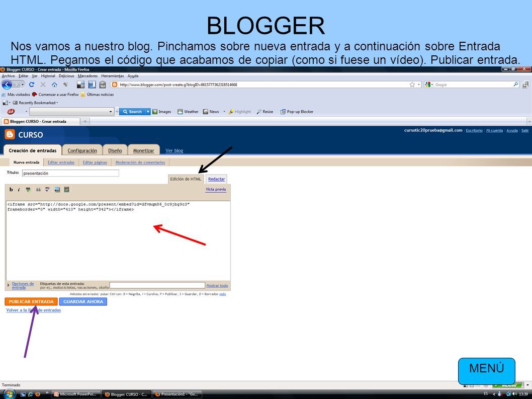Click the PUBLICAR ENTRADA button
Viewport: 532px width, 399px height.
point(31,301)
